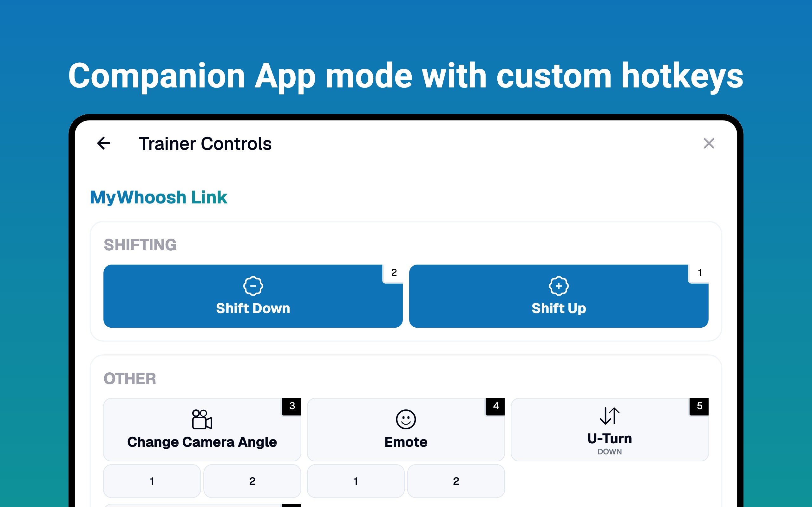Screen dimensions: 812x507
Task: Click the U-Turn up-down arrows icon
Action: [x=610, y=416]
